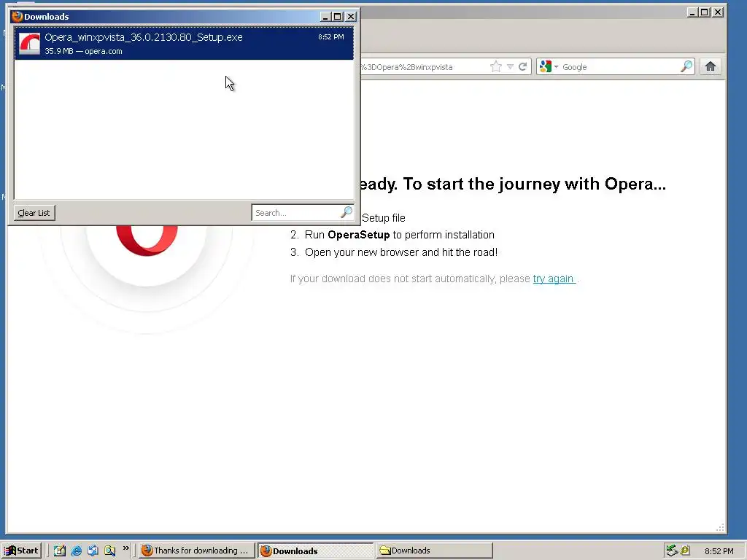This screenshot has height=560, width=747.
Task: Click the Quick Launch search folder icon
Action: click(x=110, y=551)
